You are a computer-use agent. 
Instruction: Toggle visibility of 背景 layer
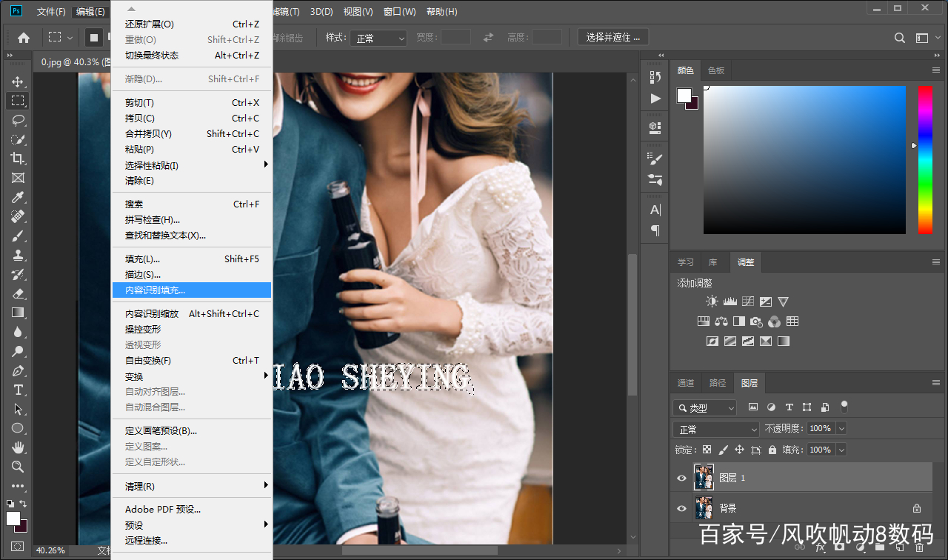[681, 509]
